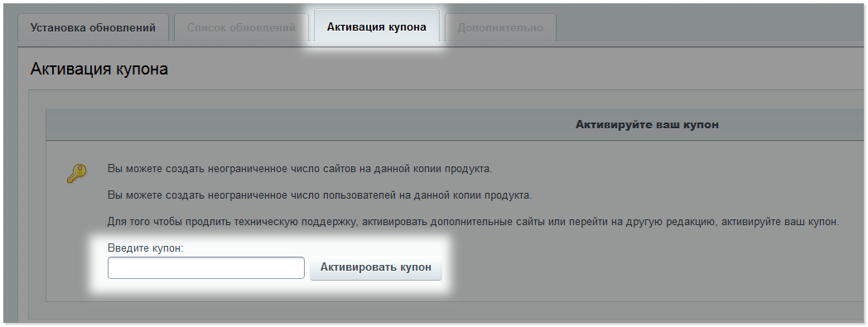
Task: Click text about unlimited number of пользователей
Action: [x=320, y=196]
